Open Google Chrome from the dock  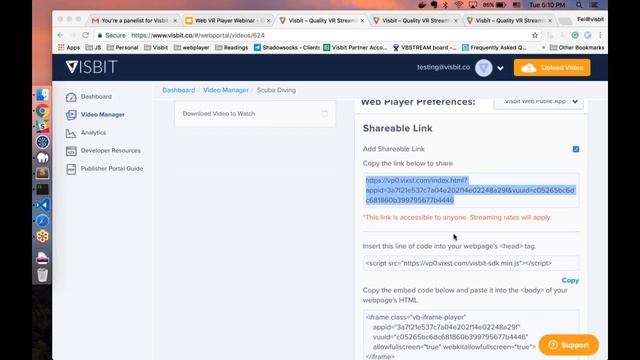point(42,111)
